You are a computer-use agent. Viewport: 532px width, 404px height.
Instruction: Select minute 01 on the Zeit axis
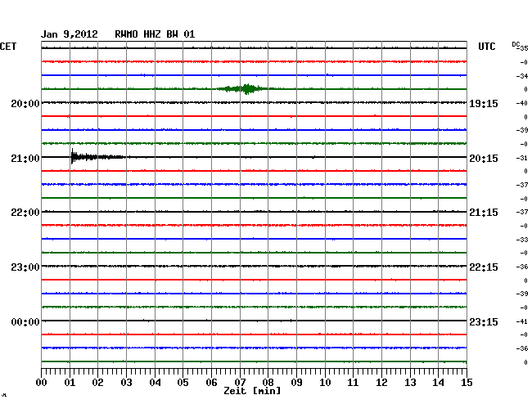point(70,383)
